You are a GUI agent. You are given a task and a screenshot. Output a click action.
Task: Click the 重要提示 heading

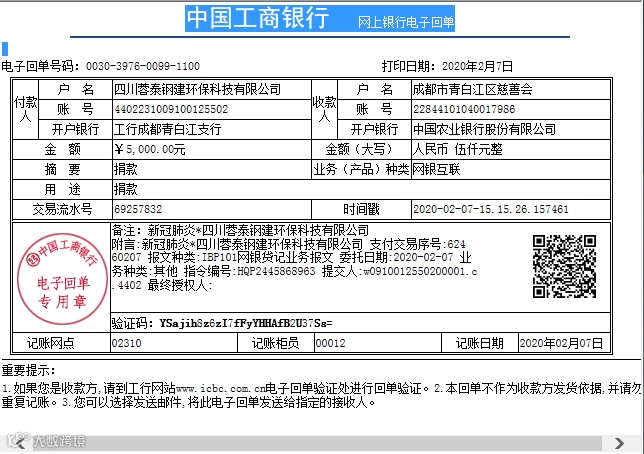(x=28, y=370)
